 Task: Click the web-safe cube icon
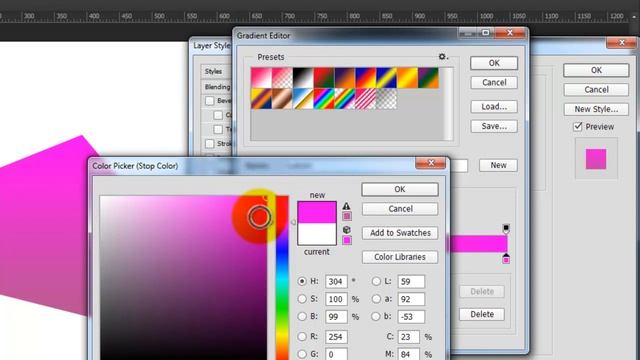click(x=347, y=230)
